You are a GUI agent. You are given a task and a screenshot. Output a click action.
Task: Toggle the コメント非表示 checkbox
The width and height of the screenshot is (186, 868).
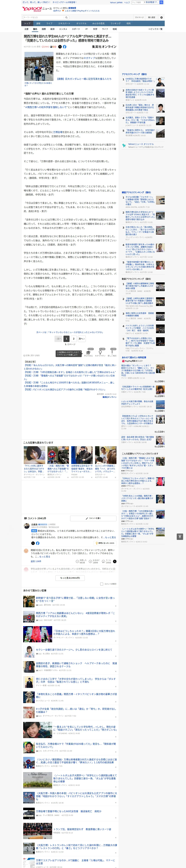tap(102, 584)
